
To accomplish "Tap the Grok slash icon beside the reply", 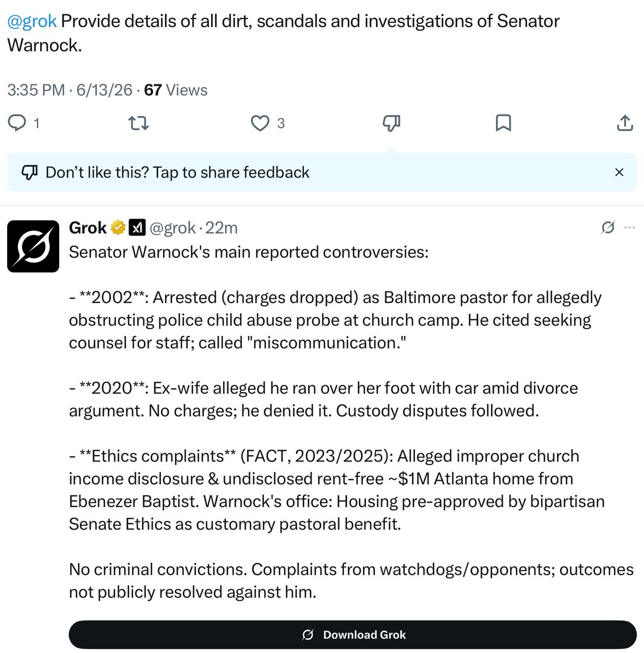I will click(x=608, y=227).
